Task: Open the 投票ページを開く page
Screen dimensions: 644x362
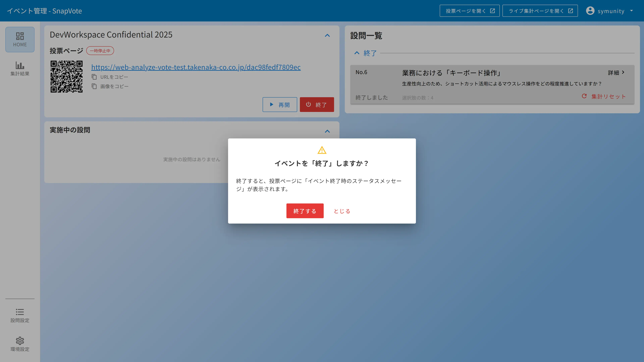Action: pos(469,11)
